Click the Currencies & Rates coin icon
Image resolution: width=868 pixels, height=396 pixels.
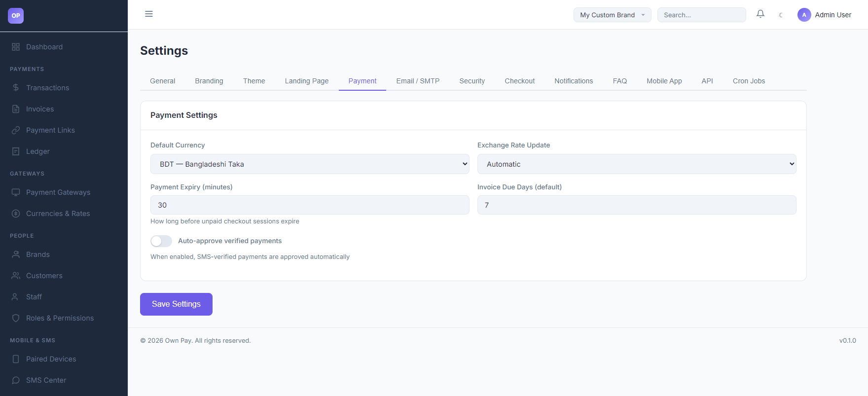pos(16,214)
